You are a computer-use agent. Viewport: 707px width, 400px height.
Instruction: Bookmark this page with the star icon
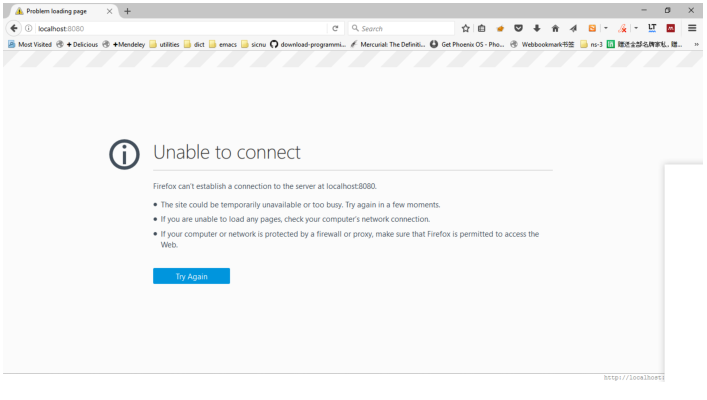pos(465,28)
